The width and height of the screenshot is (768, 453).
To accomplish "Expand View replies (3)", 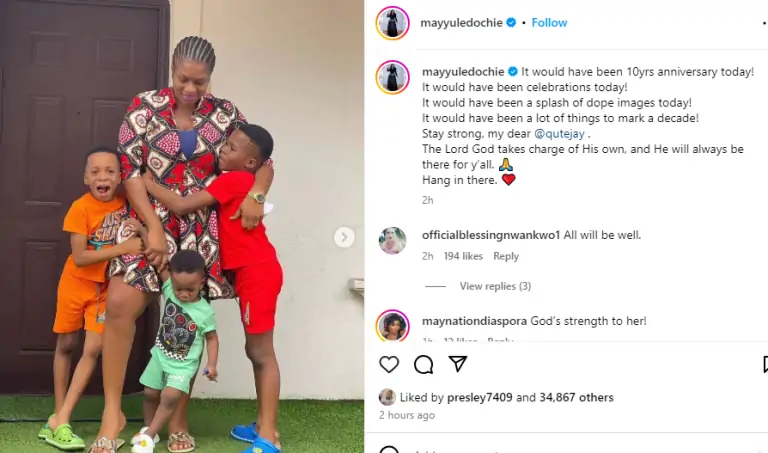I will 495,286.
